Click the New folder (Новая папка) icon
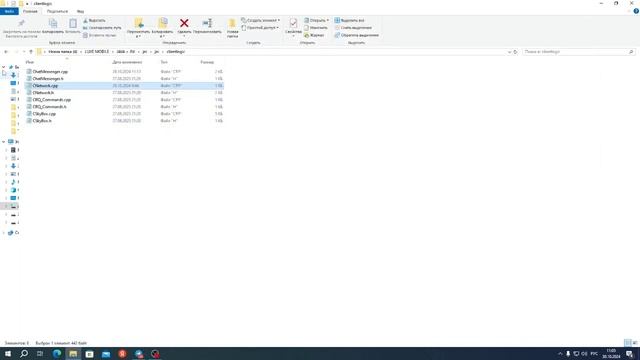Viewport: 640px width, 360px height. [232, 23]
